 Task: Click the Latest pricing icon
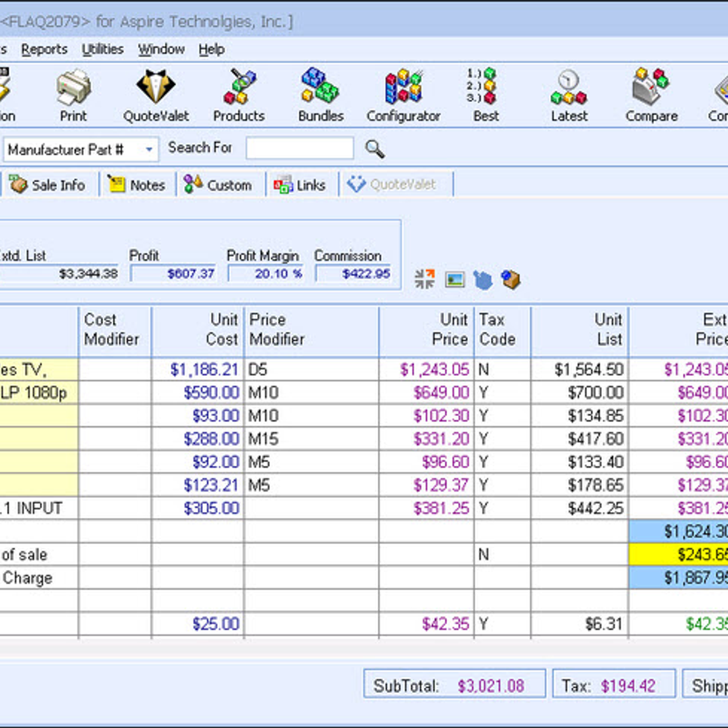(x=569, y=95)
